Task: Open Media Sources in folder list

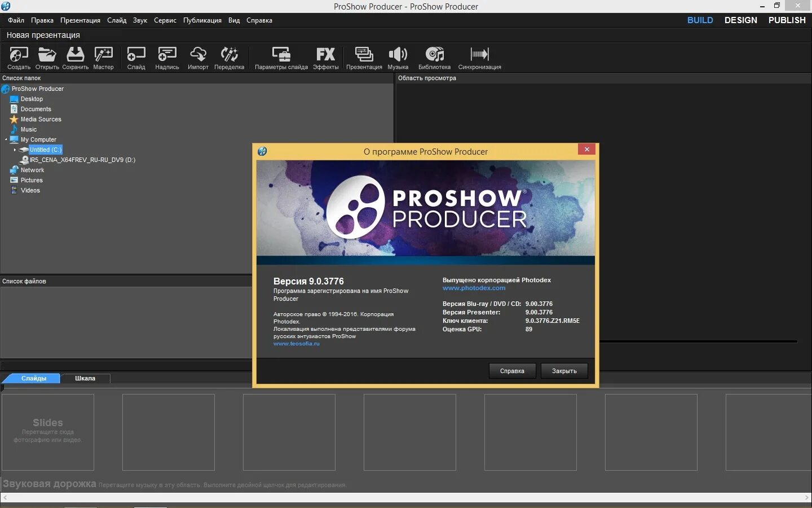Action: (41, 119)
